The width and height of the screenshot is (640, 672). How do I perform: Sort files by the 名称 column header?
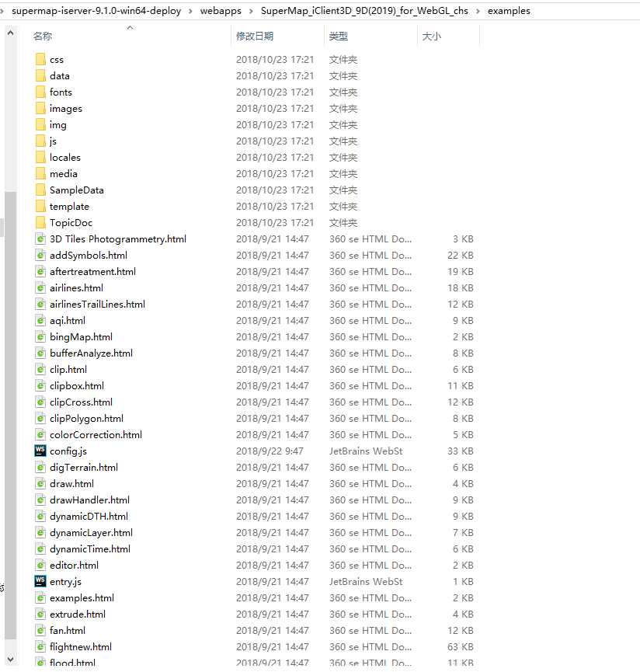(x=43, y=36)
